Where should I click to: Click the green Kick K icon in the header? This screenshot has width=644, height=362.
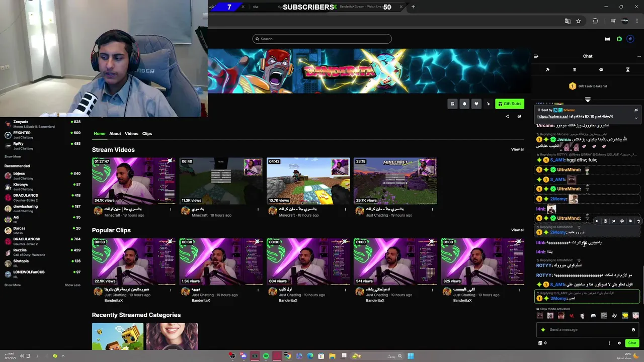coord(619,39)
